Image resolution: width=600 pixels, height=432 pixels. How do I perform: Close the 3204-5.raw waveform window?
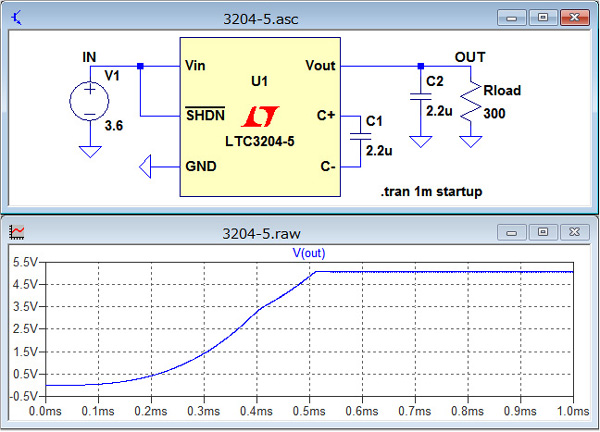pyautogui.click(x=572, y=231)
